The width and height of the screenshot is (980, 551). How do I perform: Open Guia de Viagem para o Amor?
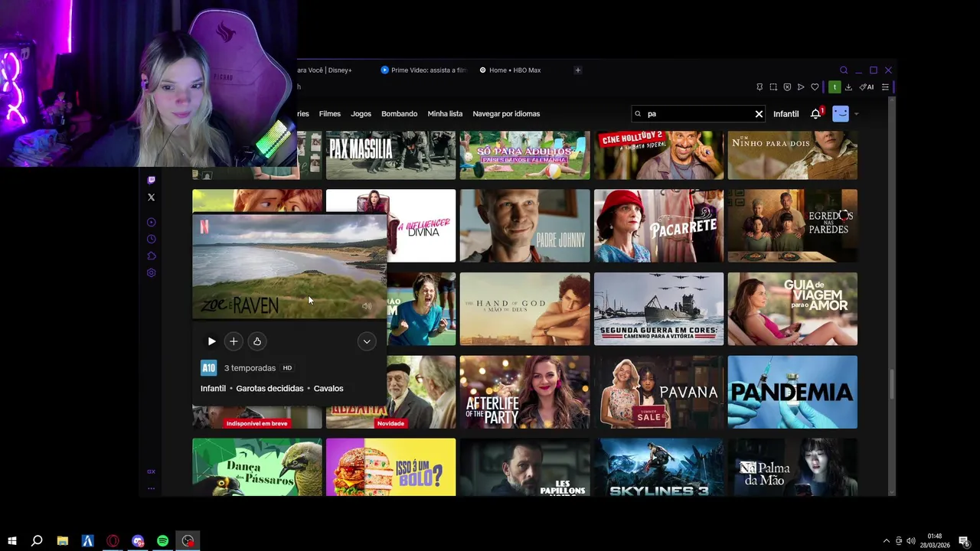pos(792,309)
